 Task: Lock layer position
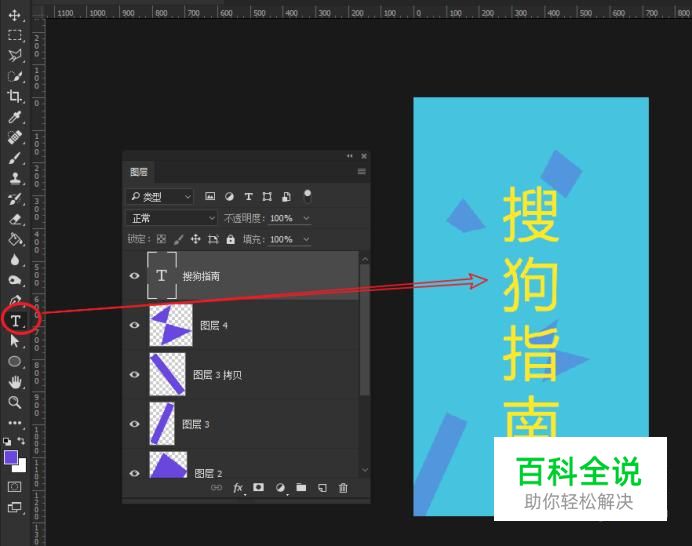pos(196,239)
